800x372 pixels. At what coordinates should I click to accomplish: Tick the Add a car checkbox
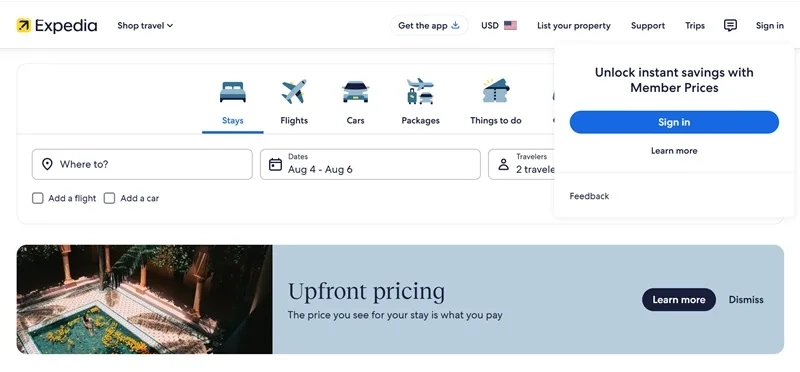109,198
